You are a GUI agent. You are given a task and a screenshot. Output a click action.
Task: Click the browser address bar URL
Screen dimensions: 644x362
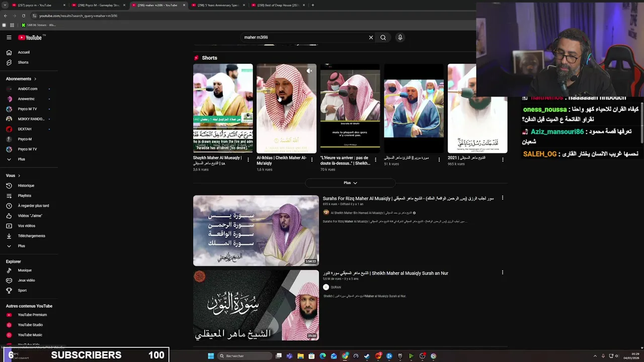click(x=78, y=16)
